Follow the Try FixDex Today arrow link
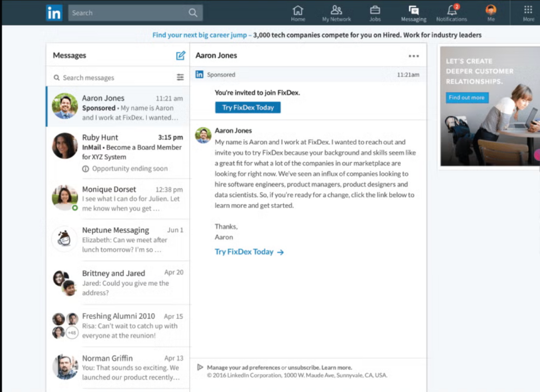The width and height of the screenshot is (540, 392). pos(249,252)
